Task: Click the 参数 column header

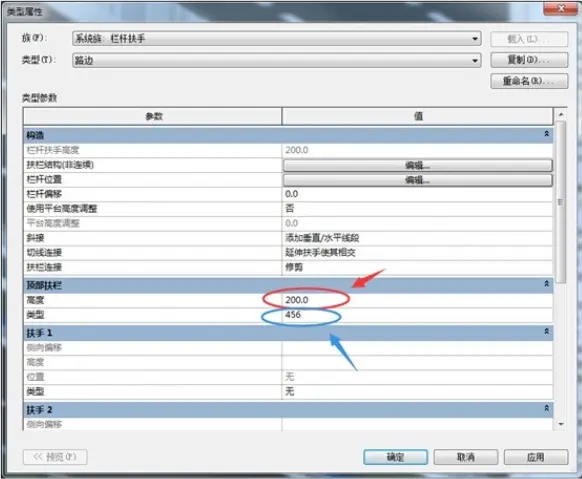Action: click(x=153, y=117)
